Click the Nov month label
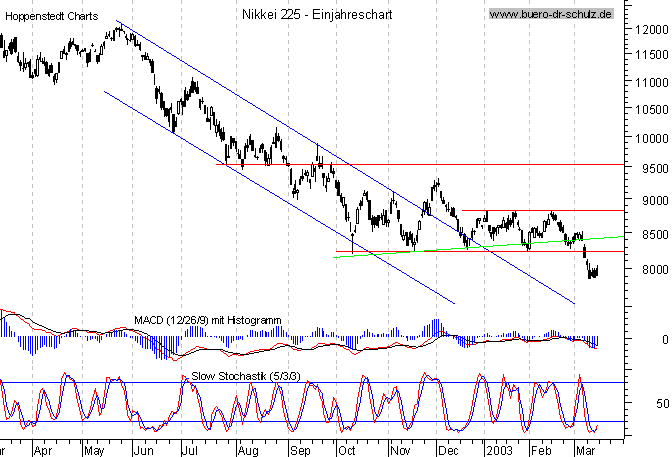The height and width of the screenshot is (457, 672). click(400, 451)
